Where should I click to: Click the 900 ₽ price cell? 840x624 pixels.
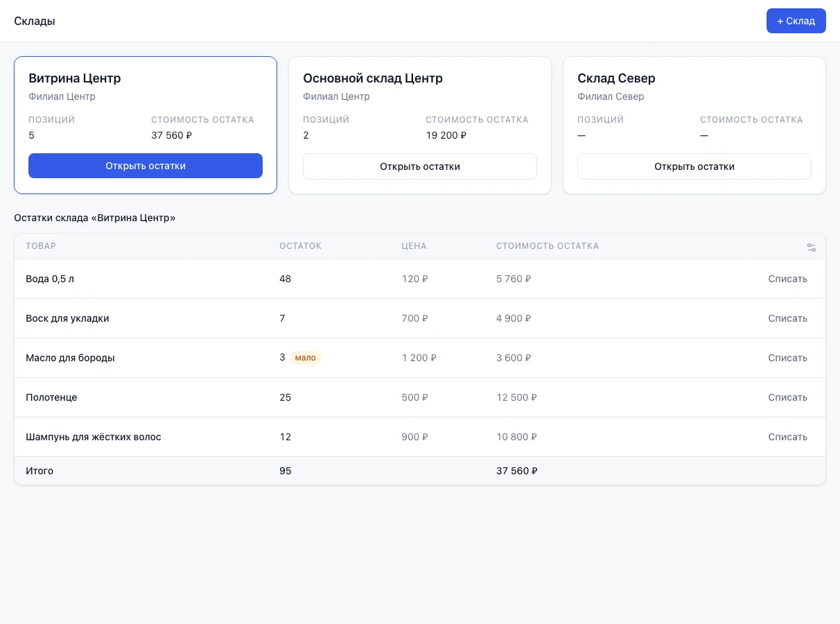[414, 437]
